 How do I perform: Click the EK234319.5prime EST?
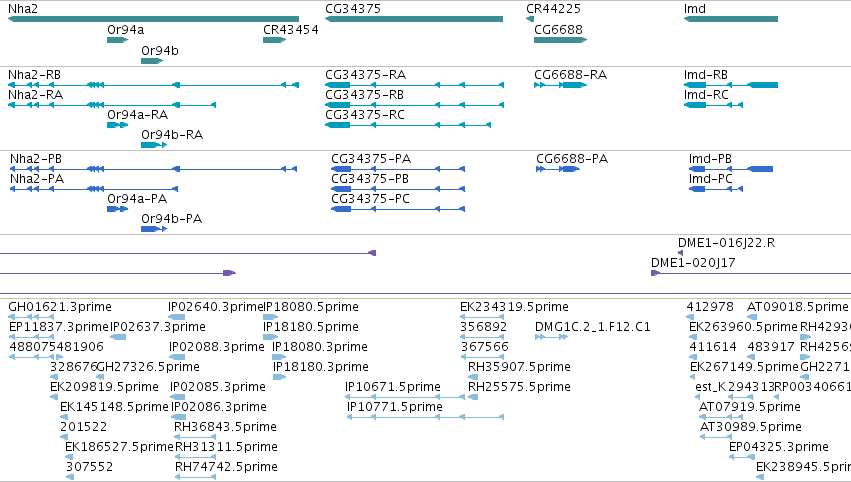(x=482, y=317)
